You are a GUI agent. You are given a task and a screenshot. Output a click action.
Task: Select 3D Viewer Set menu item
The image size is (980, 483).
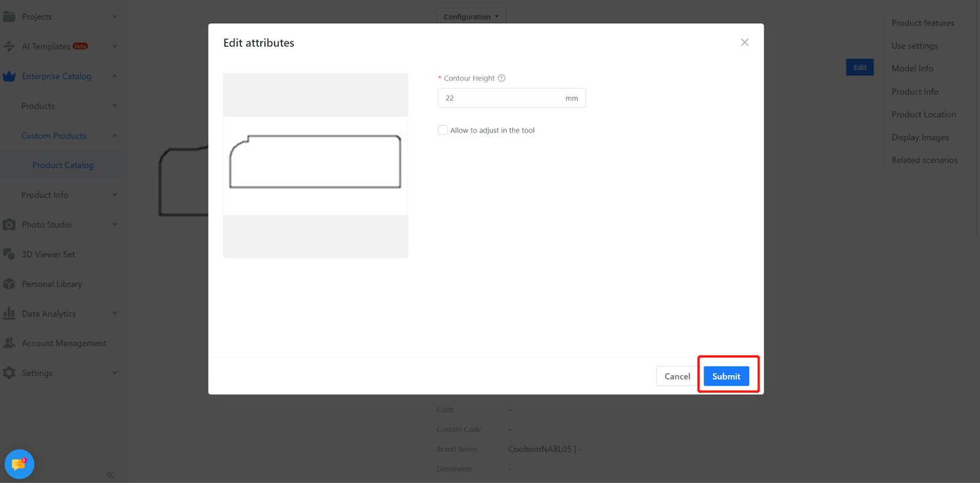click(48, 254)
